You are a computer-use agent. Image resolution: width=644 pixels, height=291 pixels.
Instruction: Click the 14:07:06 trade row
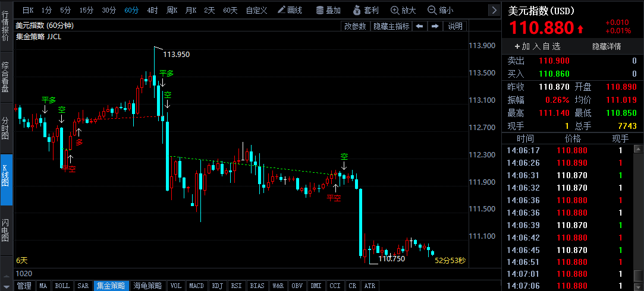[x=568, y=286]
